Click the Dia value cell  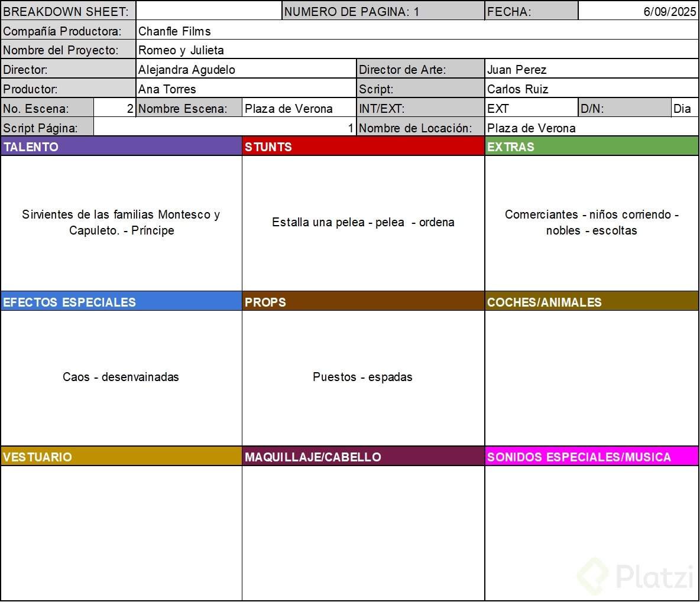[x=685, y=108]
